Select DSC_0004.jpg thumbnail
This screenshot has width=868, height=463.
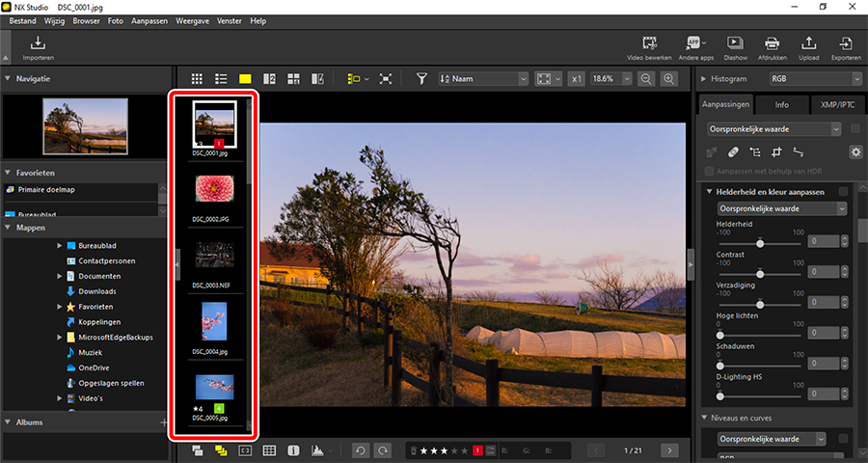[x=214, y=321]
